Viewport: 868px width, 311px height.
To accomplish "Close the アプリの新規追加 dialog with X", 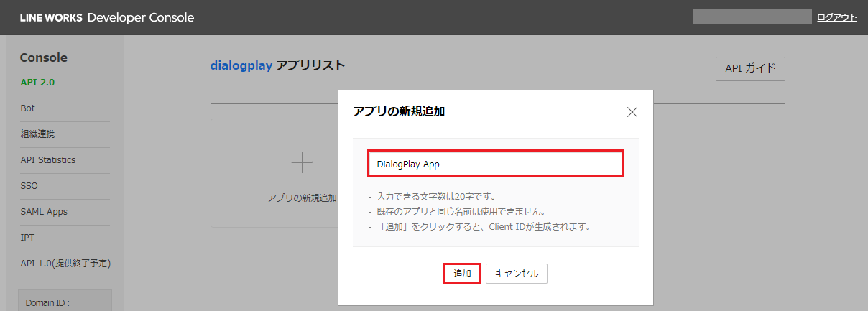I will [632, 112].
